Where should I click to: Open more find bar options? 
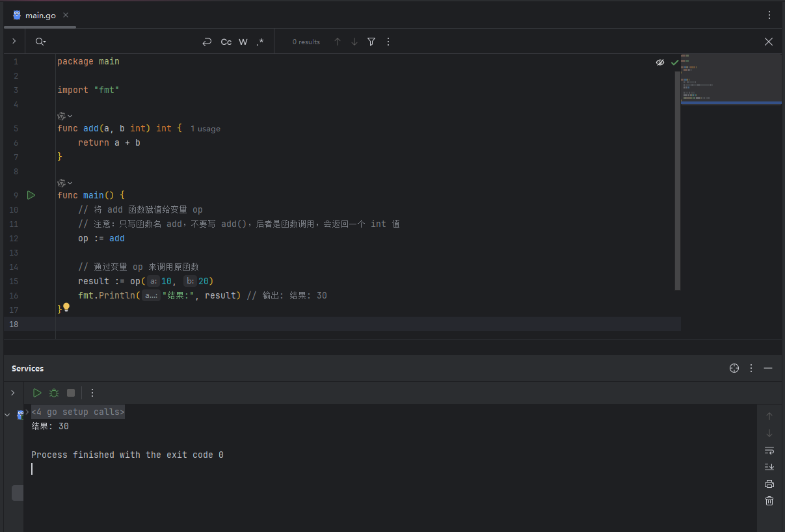388,42
